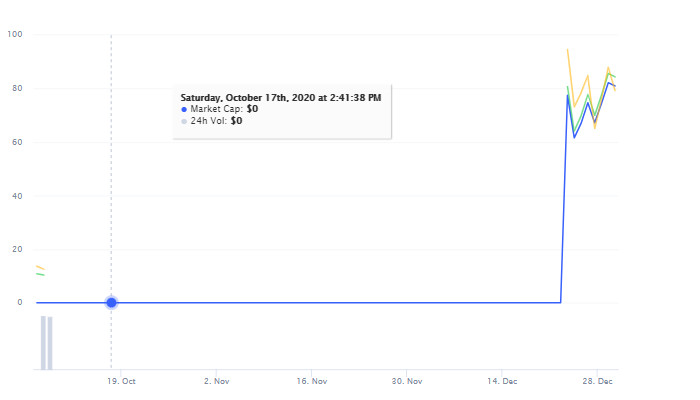The height and width of the screenshot is (400, 700).
Task: Click the 28. Dec x-axis label
Action: [x=597, y=381]
